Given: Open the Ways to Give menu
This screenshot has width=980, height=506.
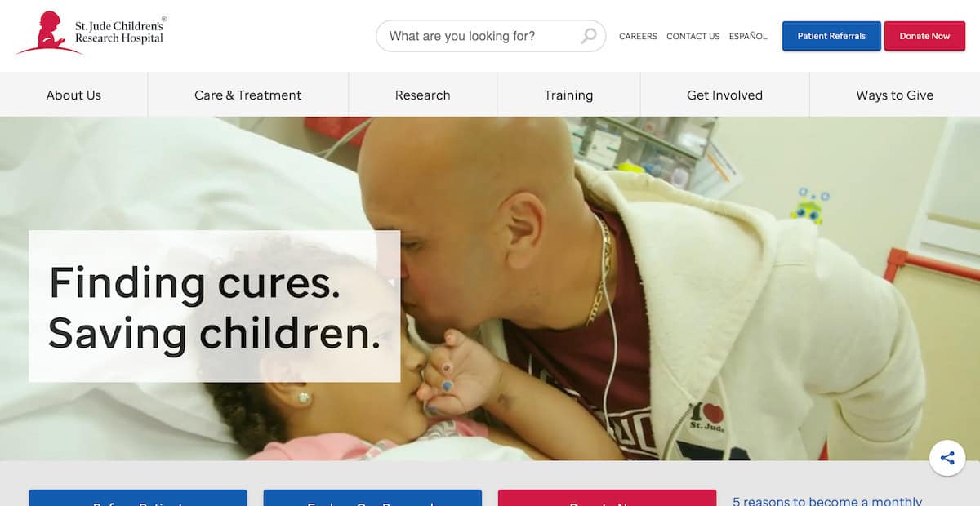Looking at the screenshot, I should 894,95.
